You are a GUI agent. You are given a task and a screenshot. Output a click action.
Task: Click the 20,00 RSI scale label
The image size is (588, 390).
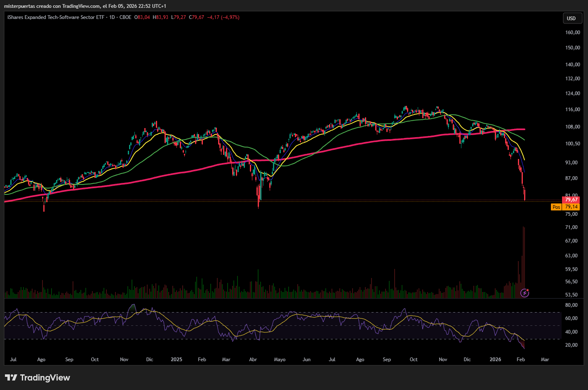tap(572, 345)
